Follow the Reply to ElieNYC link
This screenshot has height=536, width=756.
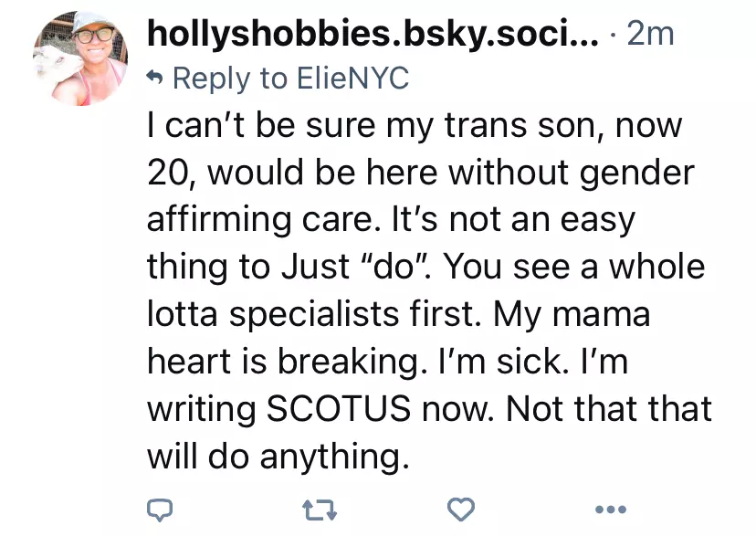290,79
